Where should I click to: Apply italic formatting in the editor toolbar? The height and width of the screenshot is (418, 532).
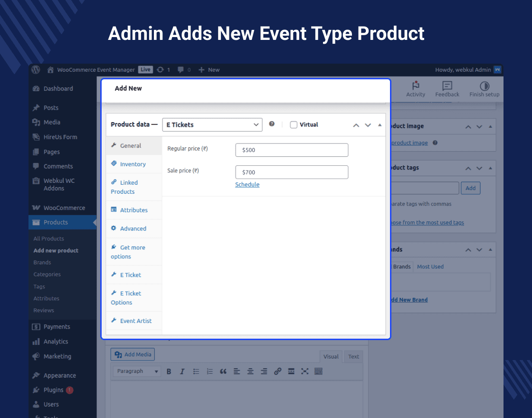pos(182,371)
